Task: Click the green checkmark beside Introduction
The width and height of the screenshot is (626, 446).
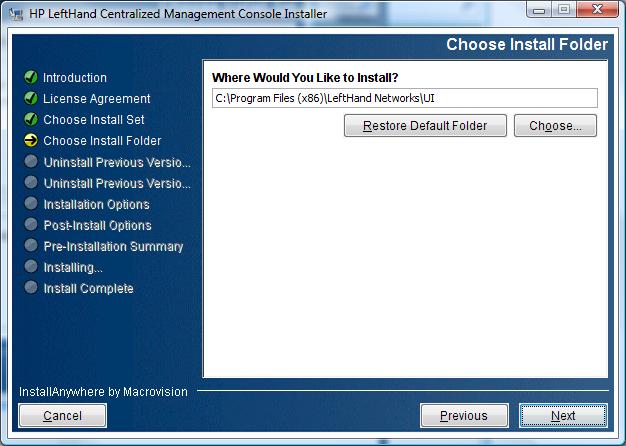Action: click(31, 77)
